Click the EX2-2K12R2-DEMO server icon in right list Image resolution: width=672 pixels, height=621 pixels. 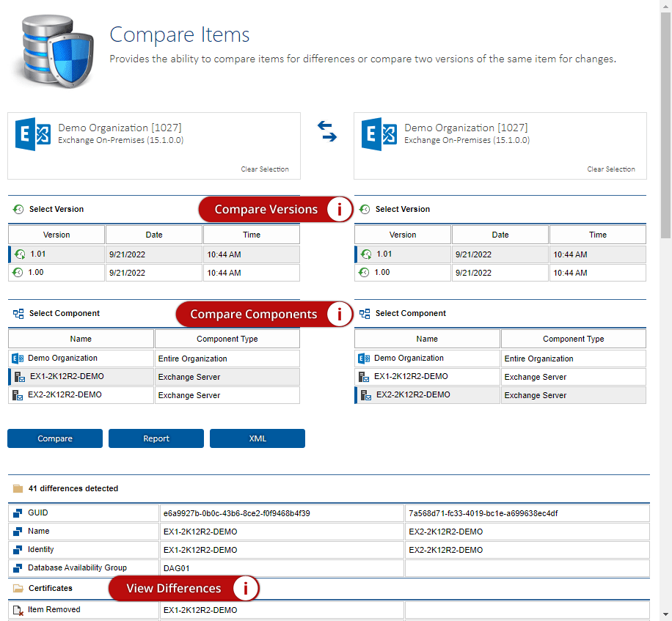click(366, 395)
